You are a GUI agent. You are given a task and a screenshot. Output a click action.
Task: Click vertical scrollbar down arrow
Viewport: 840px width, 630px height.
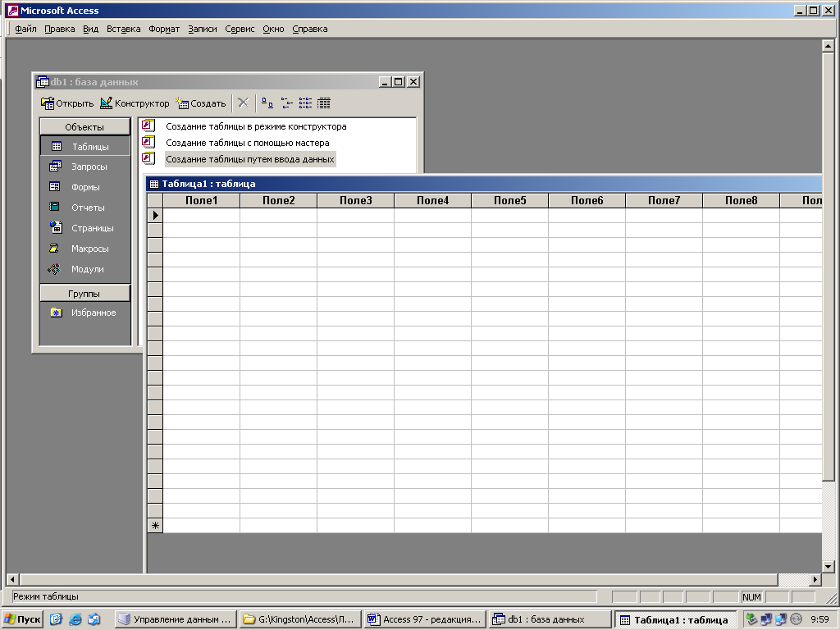pos(828,566)
